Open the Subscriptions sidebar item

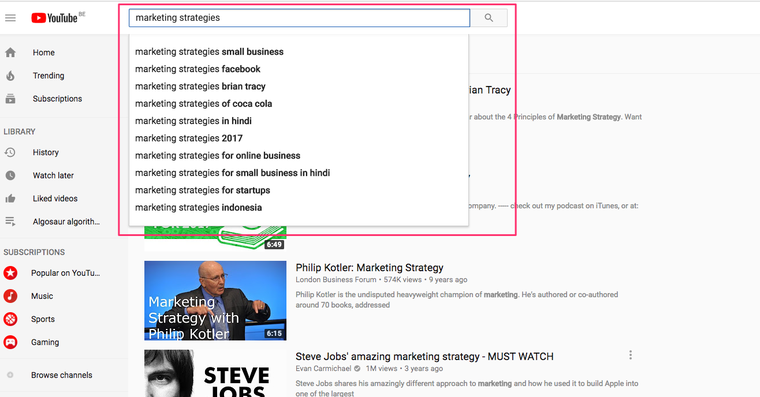pos(57,98)
